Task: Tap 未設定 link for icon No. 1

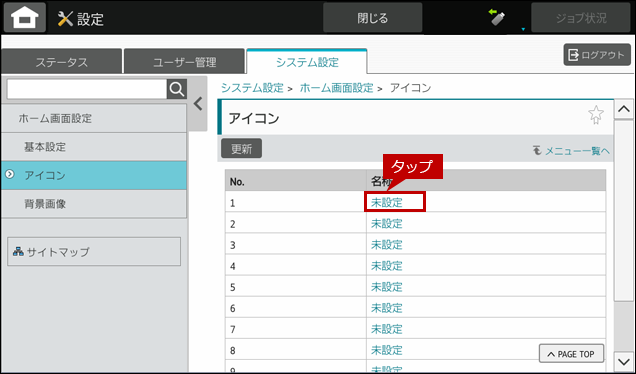Action: pyautogui.click(x=387, y=202)
